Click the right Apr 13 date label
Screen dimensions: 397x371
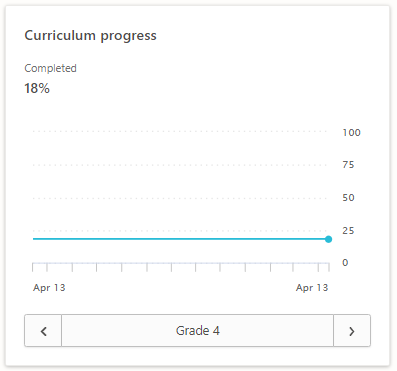312,288
